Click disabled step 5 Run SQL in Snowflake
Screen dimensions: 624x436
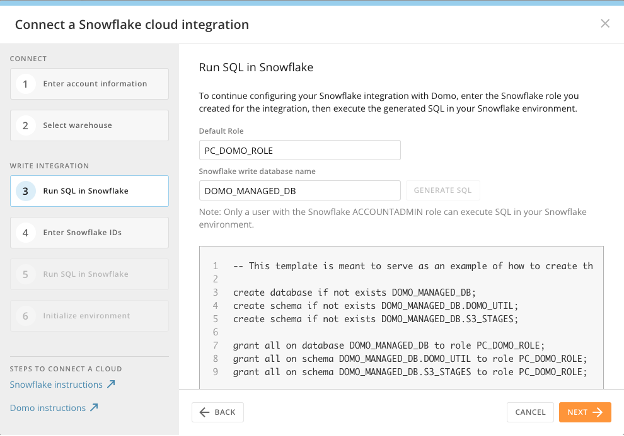point(89,274)
